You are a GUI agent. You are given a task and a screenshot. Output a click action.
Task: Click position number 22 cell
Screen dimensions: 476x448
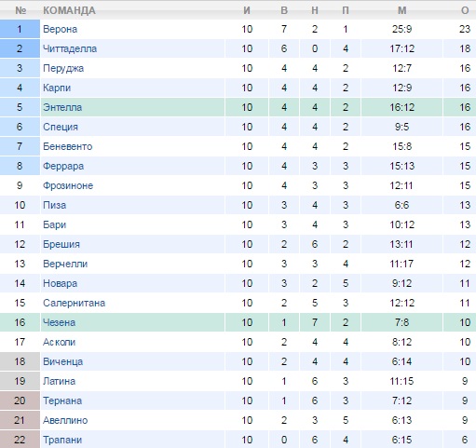point(20,440)
